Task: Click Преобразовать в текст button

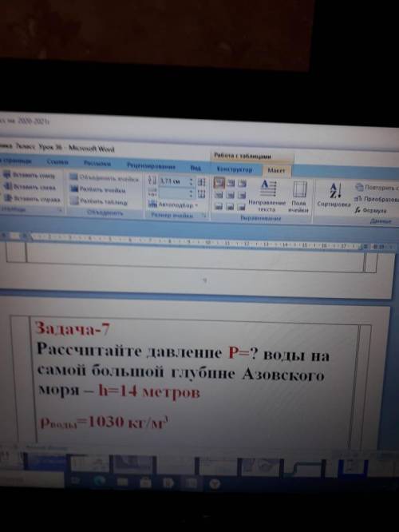Action: pyautogui.click(x=377, y=199)
